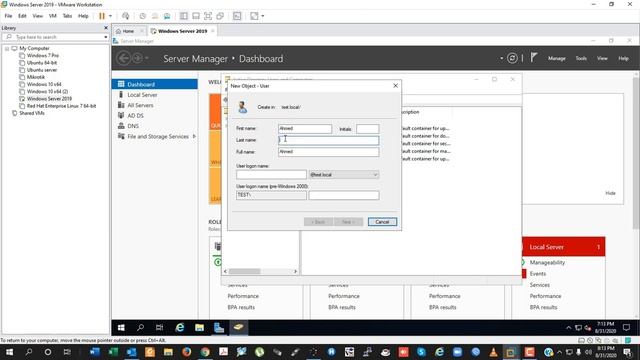640x360 pixels.
Task: Toggle the library sidebar view icon
Action: click(x=184, y=16)
